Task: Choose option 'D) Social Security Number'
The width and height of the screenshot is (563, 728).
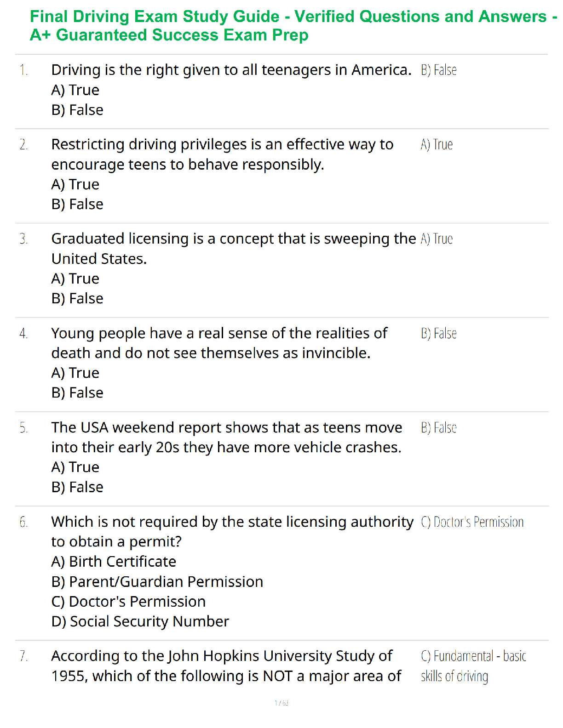Action: point(140,621)
